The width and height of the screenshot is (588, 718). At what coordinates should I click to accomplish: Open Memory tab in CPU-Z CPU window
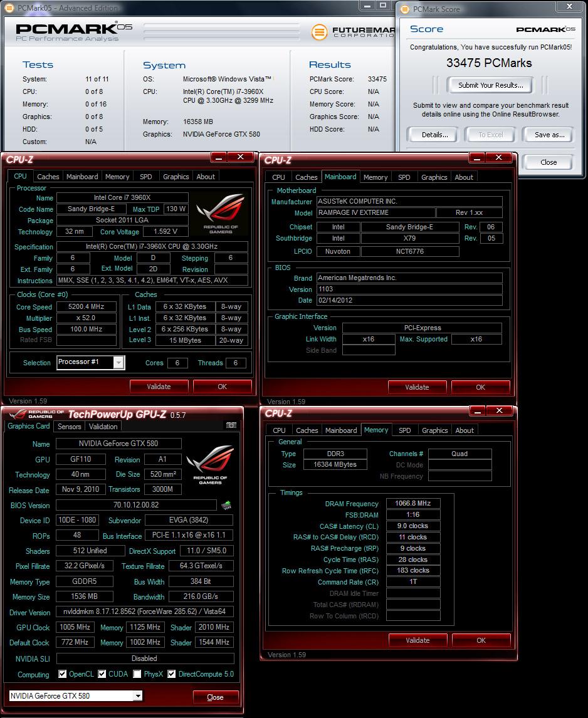[x=117, y=177]
